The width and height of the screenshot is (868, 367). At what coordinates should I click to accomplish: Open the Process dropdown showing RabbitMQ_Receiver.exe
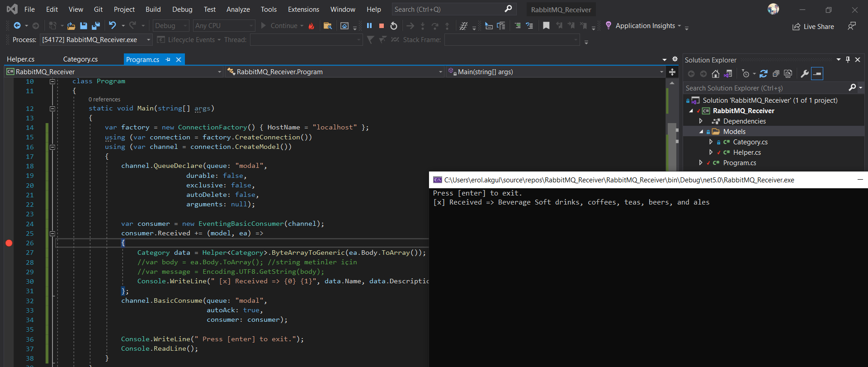click(96, 40)
